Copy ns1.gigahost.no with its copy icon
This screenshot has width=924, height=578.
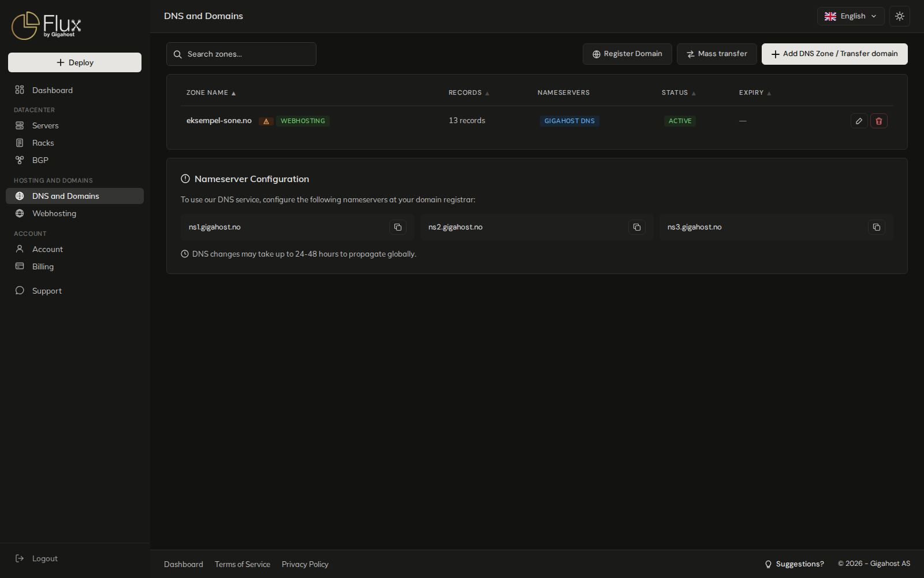click(x=398, y=227)
